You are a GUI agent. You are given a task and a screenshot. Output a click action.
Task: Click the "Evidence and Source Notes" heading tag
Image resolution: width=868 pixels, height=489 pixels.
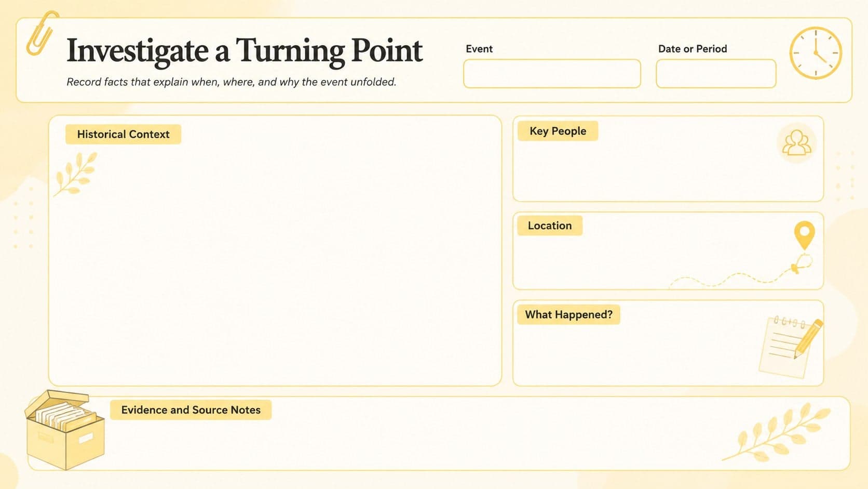click(x=191, y=409)
